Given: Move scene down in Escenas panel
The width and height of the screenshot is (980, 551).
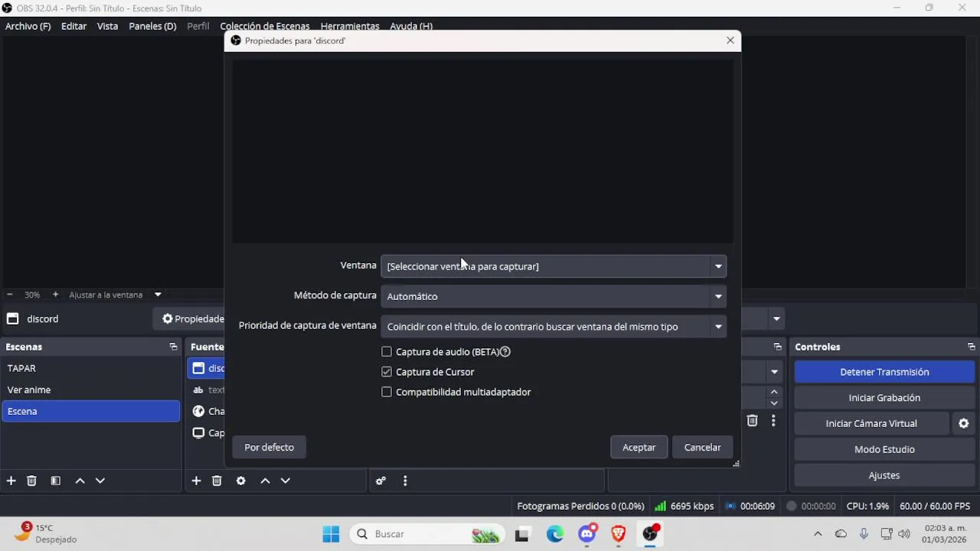Looking at the screenshot, I should (x=100, y=481).
